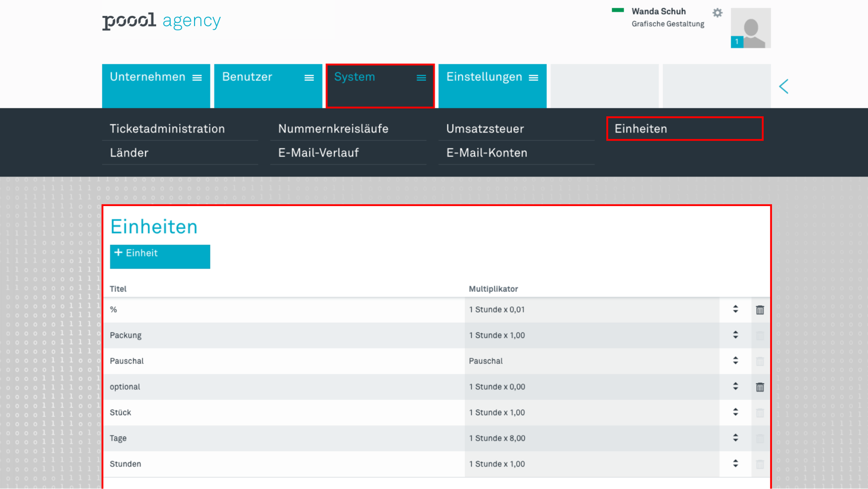Viewport: 868px width, 489px height.
Task: Select the Stück title cell
Action: click(x=284, y=413)
